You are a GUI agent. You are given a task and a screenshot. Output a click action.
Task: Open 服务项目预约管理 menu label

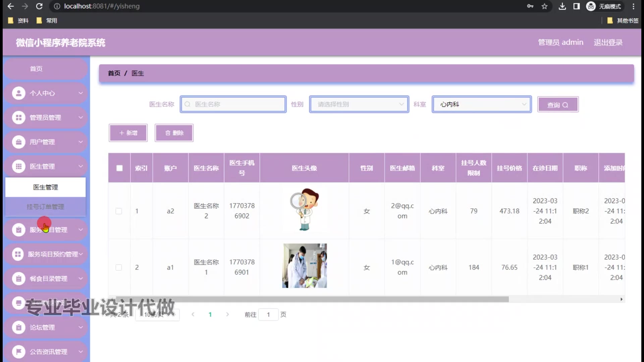53,254
